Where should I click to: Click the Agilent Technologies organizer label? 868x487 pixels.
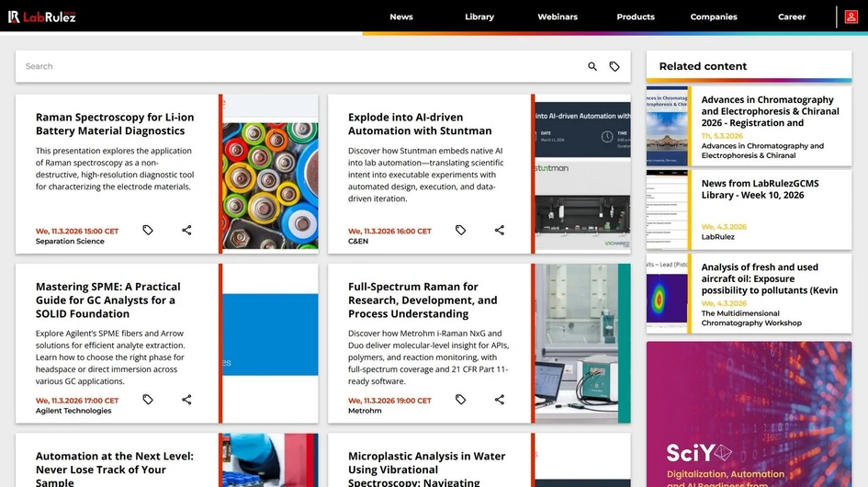click(x=73, y=411)
